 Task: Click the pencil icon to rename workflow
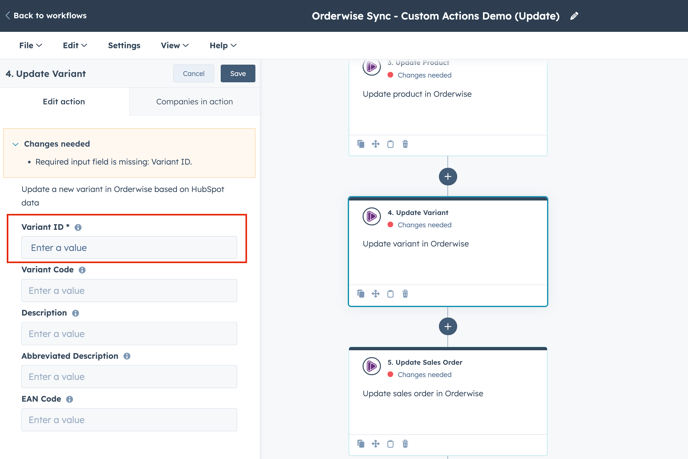pos(574,16)
